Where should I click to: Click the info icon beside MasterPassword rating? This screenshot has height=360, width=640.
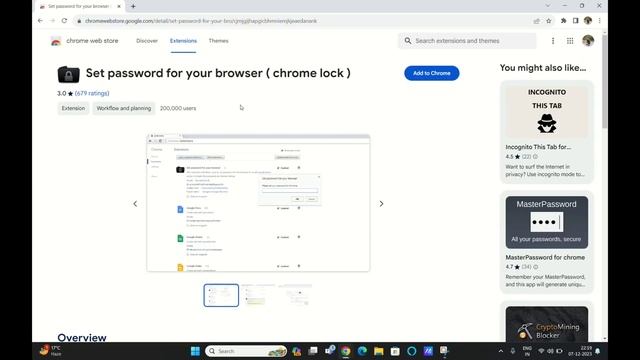[x=536, y=267]
